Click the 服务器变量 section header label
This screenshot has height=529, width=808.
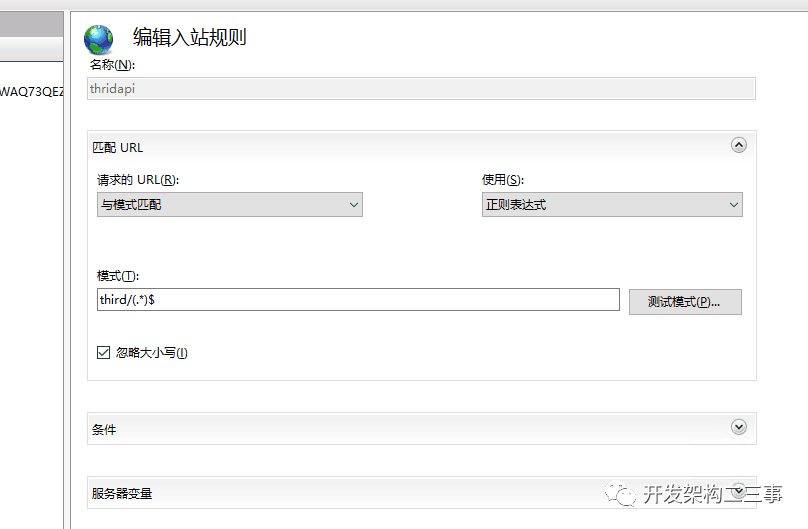click(x=122, y=493)
